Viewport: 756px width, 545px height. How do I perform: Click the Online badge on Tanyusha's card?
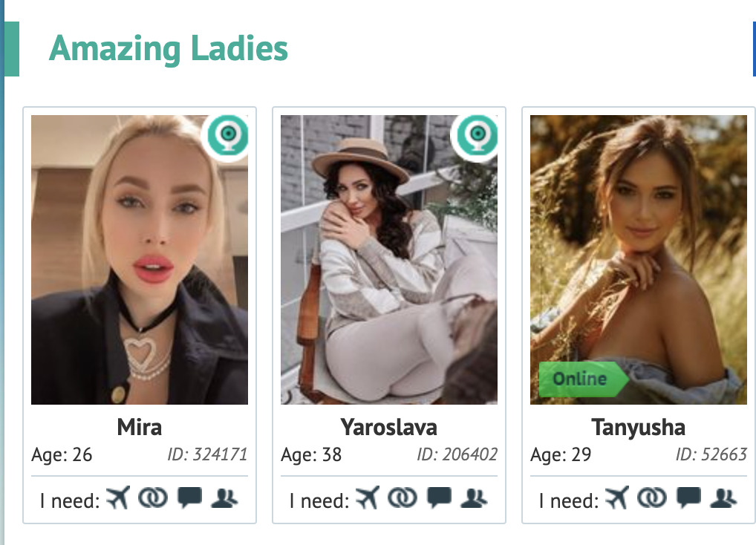(x=582, y=379)
